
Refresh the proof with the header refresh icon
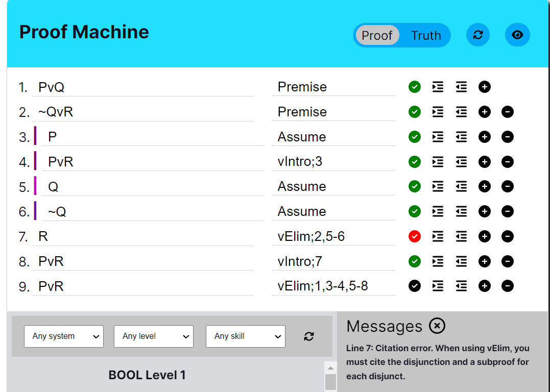(x=478, y=35)
